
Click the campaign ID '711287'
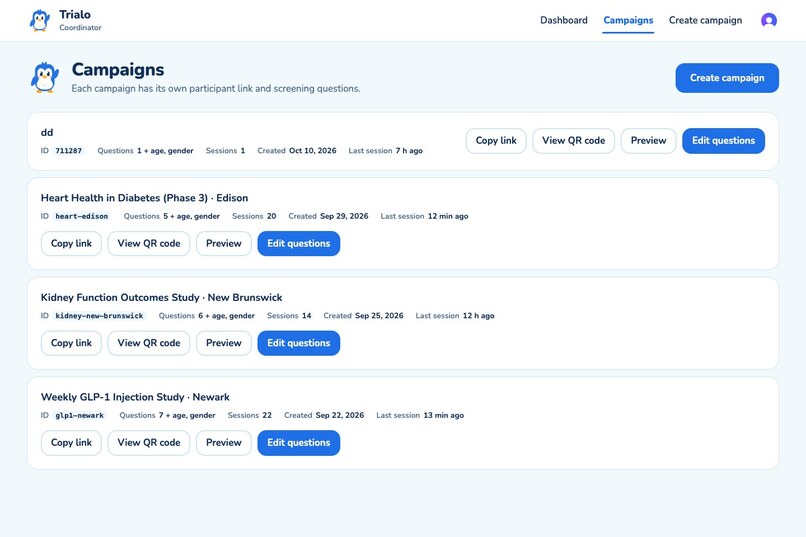point(68,151)
